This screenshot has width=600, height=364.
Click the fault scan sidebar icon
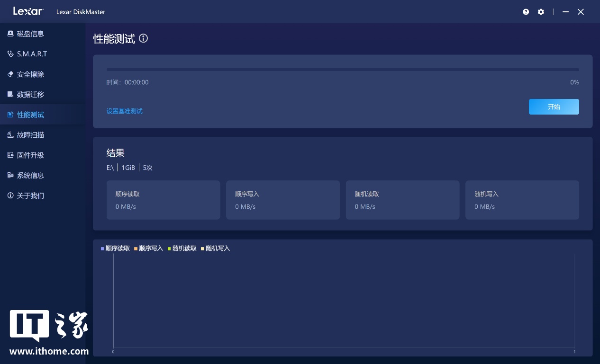[x=10, y=135]
